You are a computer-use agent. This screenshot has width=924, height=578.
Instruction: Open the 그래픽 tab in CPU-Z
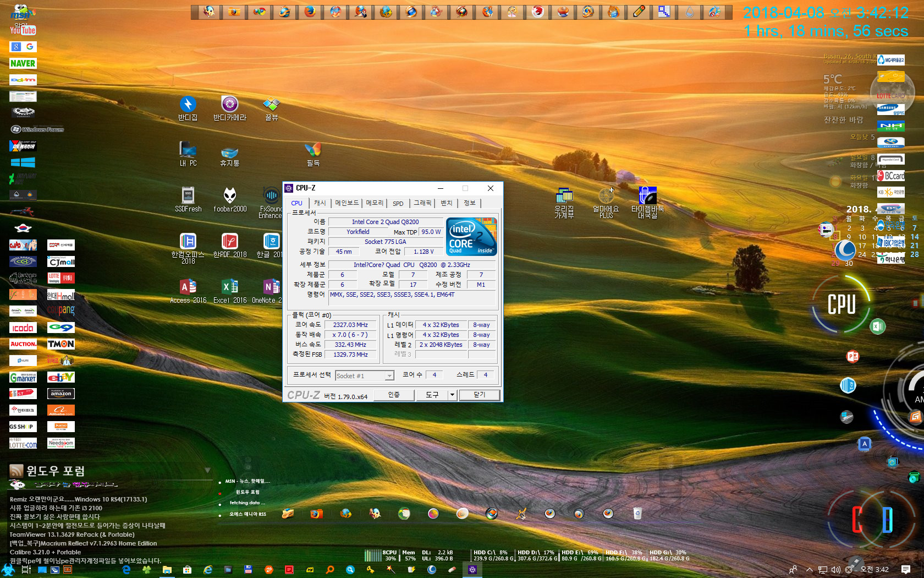pyautogui.click(x=422, y=203)
